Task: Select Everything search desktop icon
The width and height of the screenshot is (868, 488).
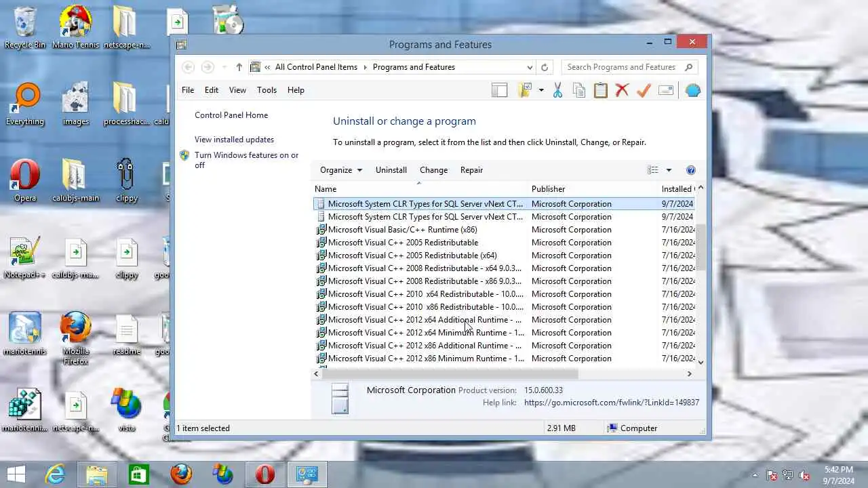Action: tap(25, 104)
